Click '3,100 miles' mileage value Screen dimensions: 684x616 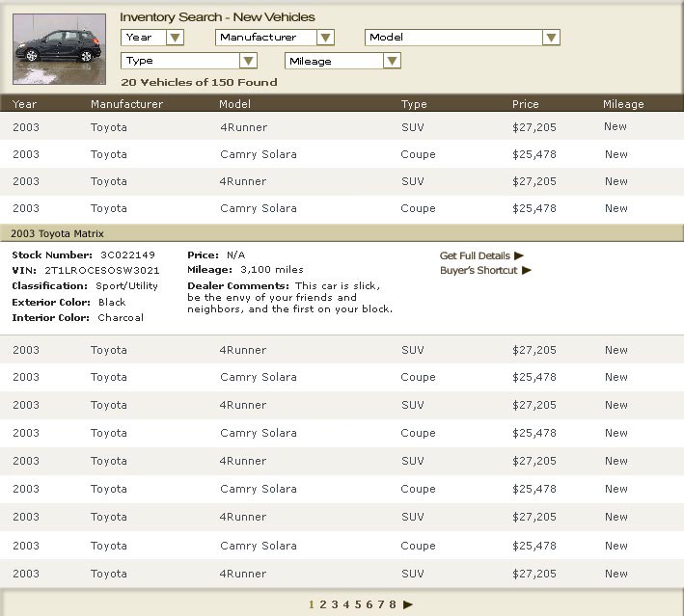[272, 269]
